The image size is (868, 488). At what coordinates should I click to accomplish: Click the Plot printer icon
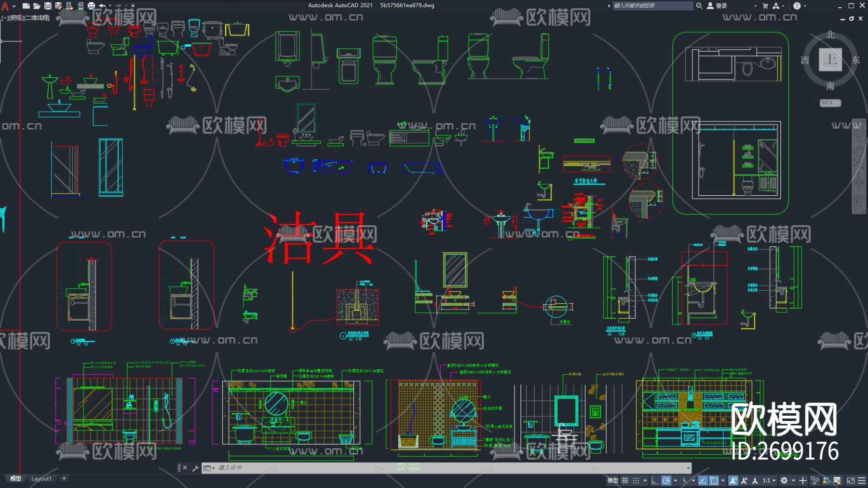point(91,6)
